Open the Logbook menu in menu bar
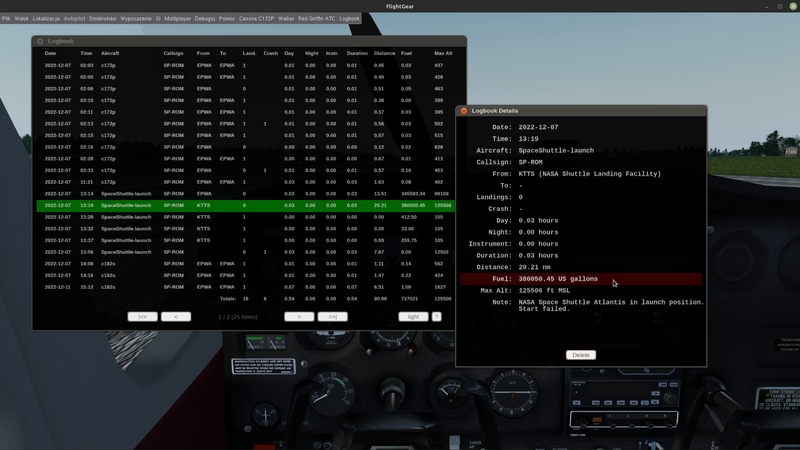The height and width of the screenshot is (450, 800). tap(349, 18)
